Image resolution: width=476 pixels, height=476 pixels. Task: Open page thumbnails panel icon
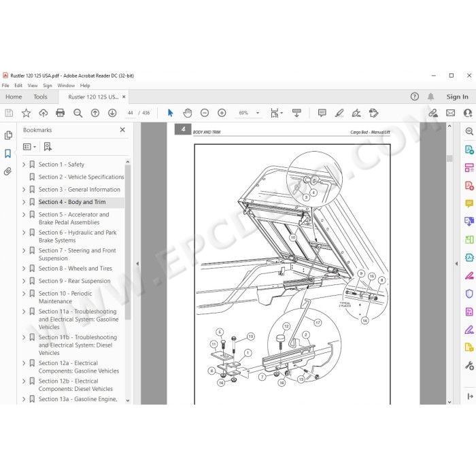click(x=8, y=135)
